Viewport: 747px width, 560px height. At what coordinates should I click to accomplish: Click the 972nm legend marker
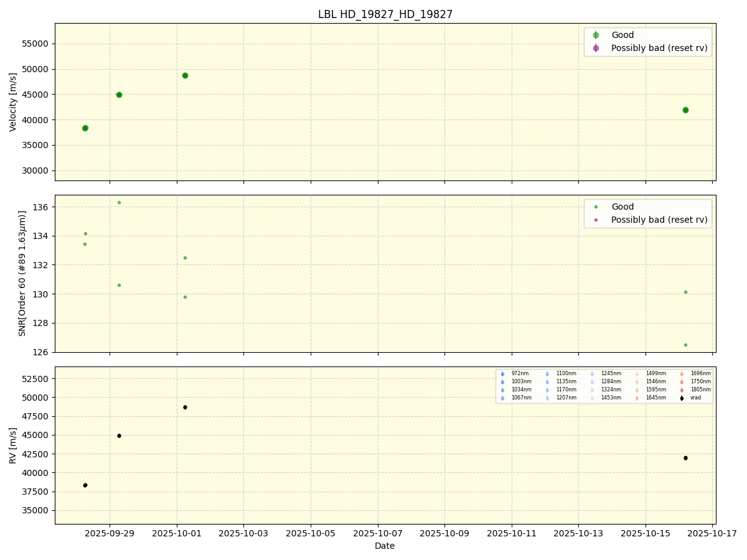pyautogui.click(x=502, y=374)
